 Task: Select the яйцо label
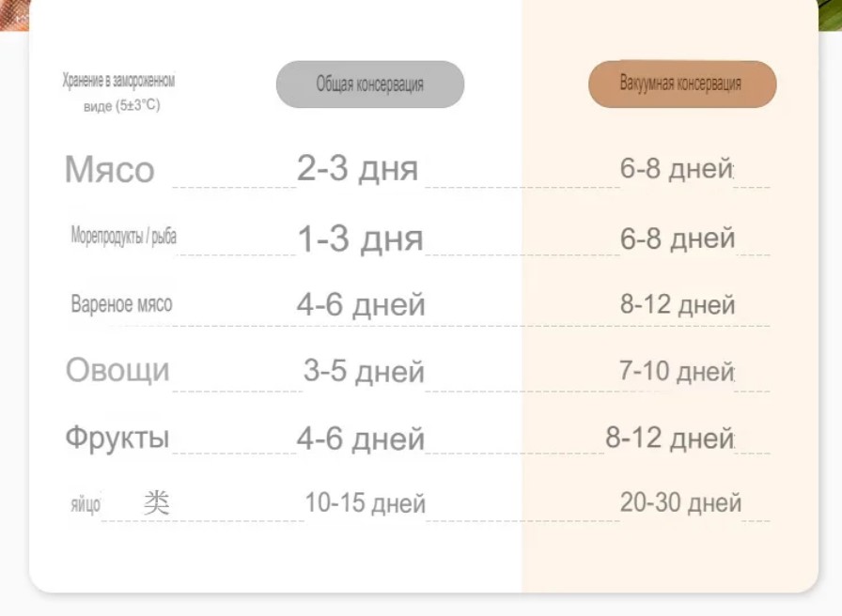tap(86, 505)
